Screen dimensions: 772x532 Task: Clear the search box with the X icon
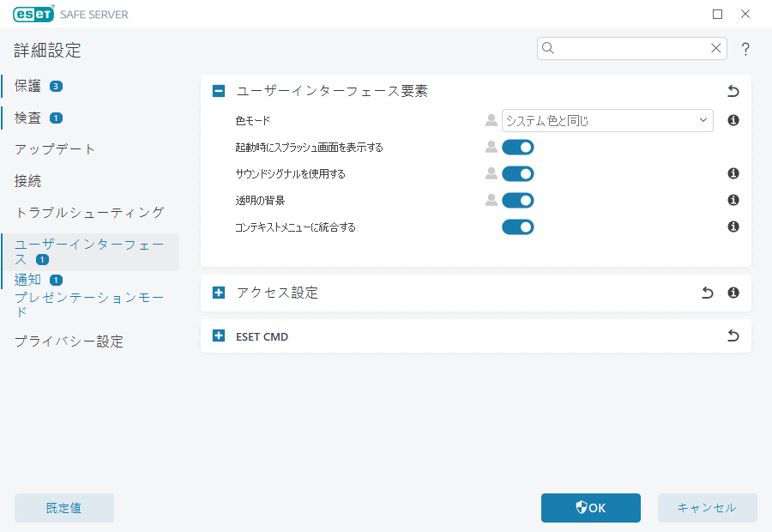coord(716,49)
